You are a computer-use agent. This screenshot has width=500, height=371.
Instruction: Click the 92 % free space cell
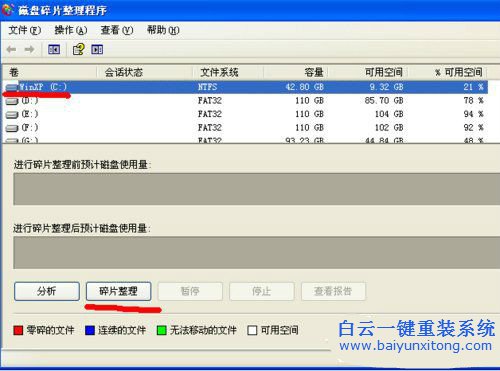point(473,128)
